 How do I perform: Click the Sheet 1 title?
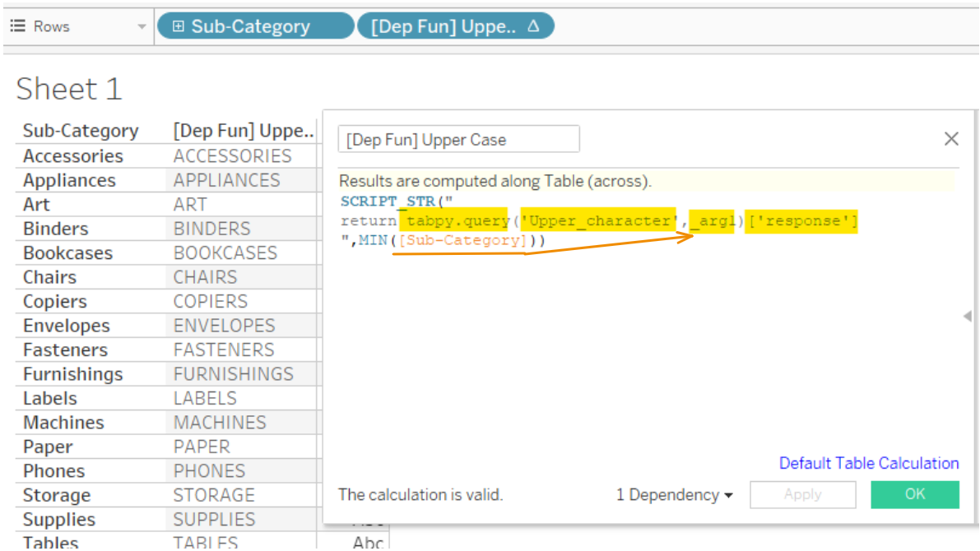[69, 89]
